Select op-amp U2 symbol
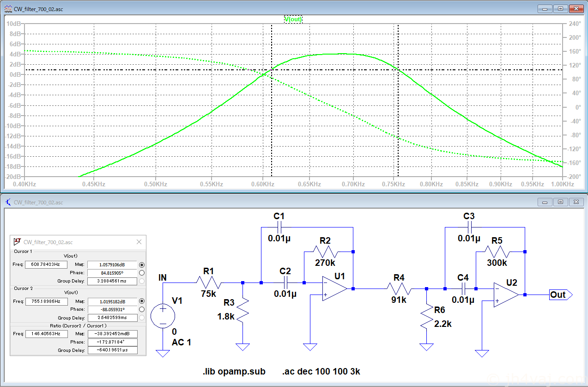This screenshot has width=588, height=387. (506, 295)
